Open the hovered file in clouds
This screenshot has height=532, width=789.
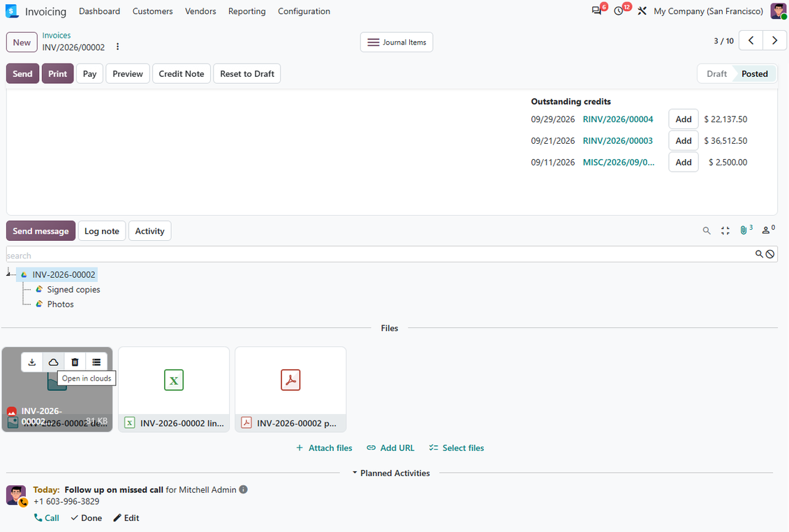pos(53,362)
